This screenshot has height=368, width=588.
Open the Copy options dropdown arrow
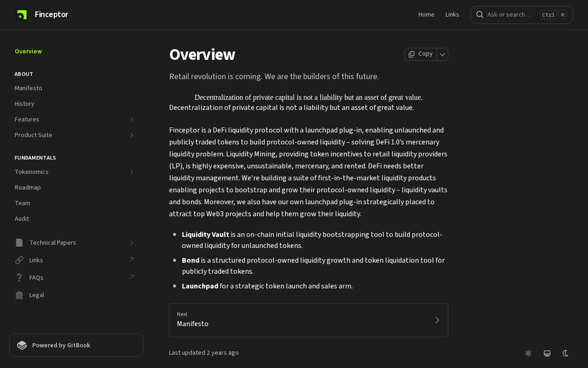[x=442, y=54]
